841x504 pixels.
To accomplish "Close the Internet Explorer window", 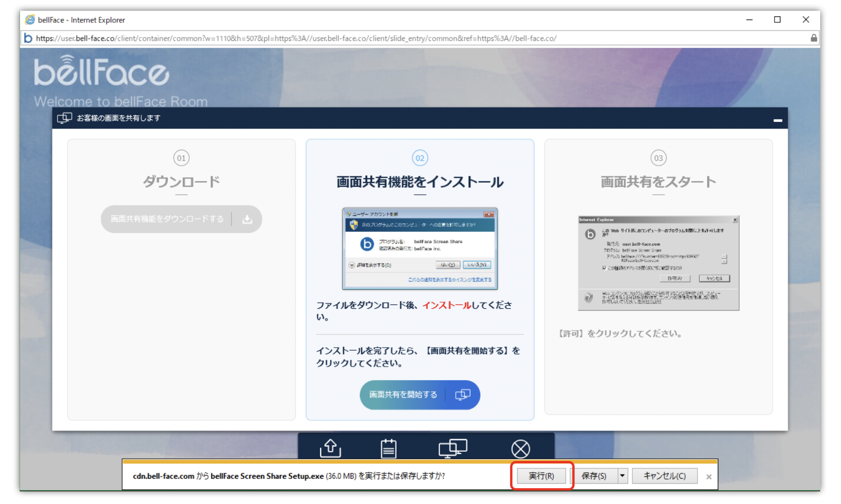I will click(806, 20).
